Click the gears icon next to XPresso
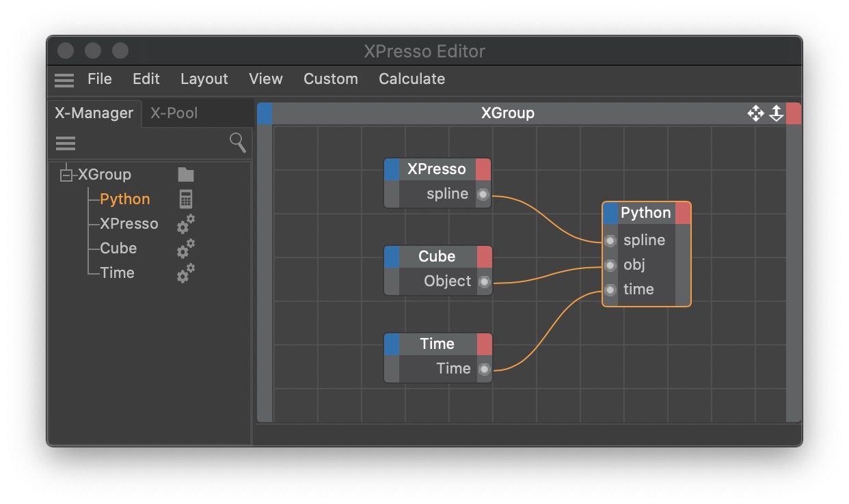 coord(186,224)
